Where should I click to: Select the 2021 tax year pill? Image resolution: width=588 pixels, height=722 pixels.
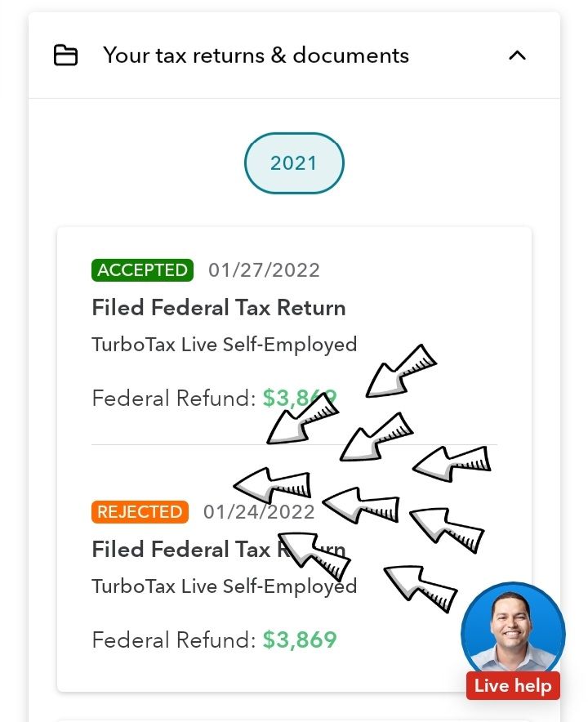[294, 163]
